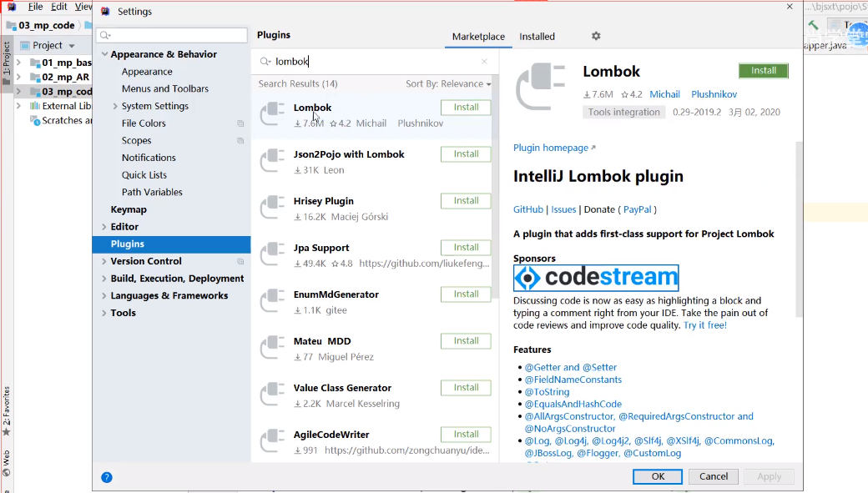Viewport: 868px width, 493px height.
Task: Click the Hrisey Plugin icon
Action: pyautogui.click(x=272, y=208)
